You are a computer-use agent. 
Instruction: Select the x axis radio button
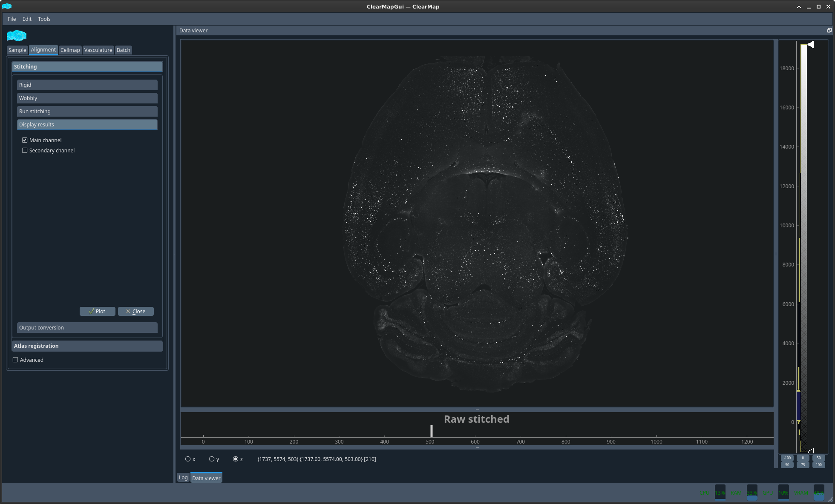[188, 459]
